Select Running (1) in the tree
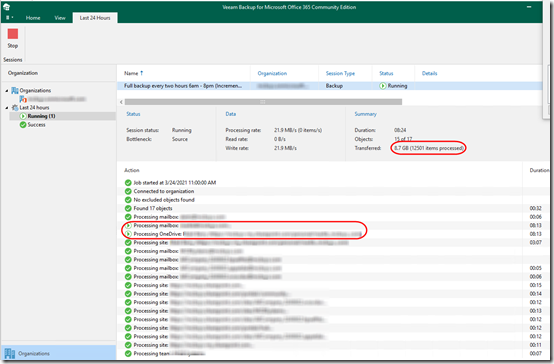This screenshot has width=554, height=364. click(41, 116)
